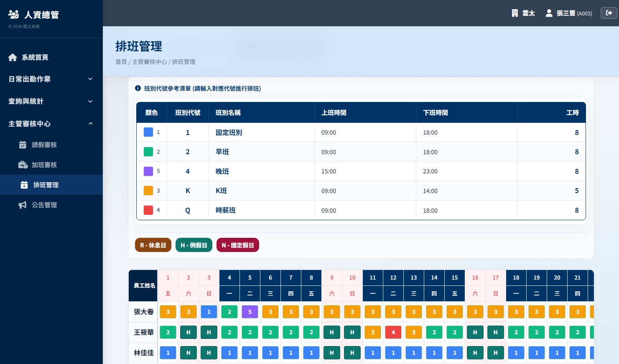
Task: Click the 日常出勤作業 menu label
Action: (x=29, y=79)
